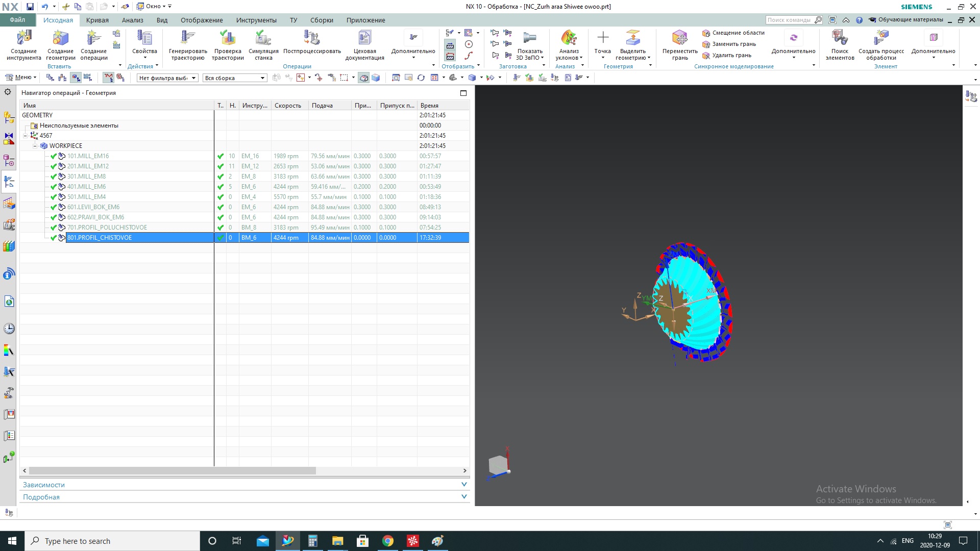Switch to the Сборки tab

[x=322, y=20]
